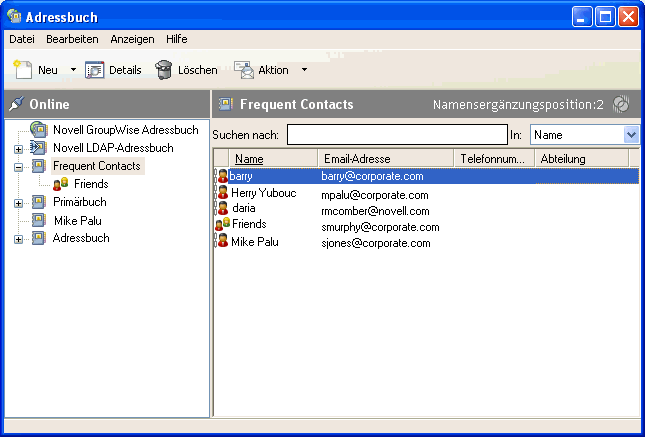Select Mike Palu in the contact list
645x437 pixels.
tap(255, 242)
